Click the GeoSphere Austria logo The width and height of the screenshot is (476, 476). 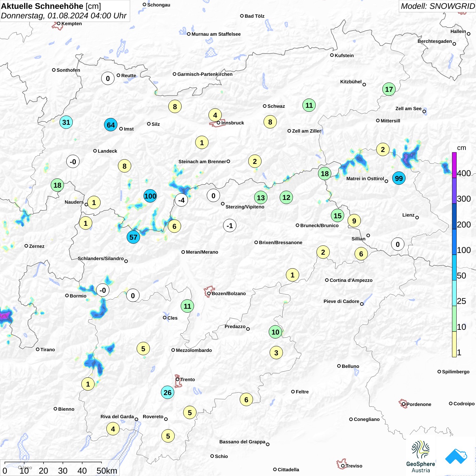coord(421,457)
